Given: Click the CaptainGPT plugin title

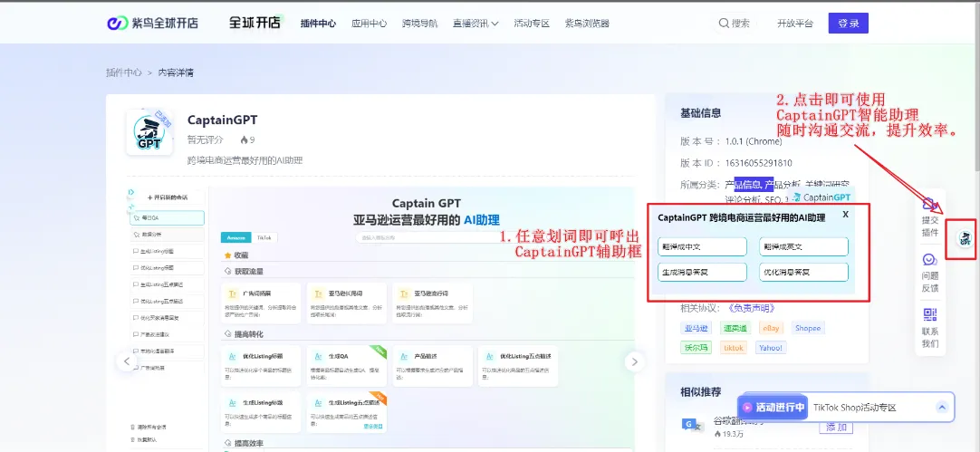Looking at the screenshot, I should (222, 120).
